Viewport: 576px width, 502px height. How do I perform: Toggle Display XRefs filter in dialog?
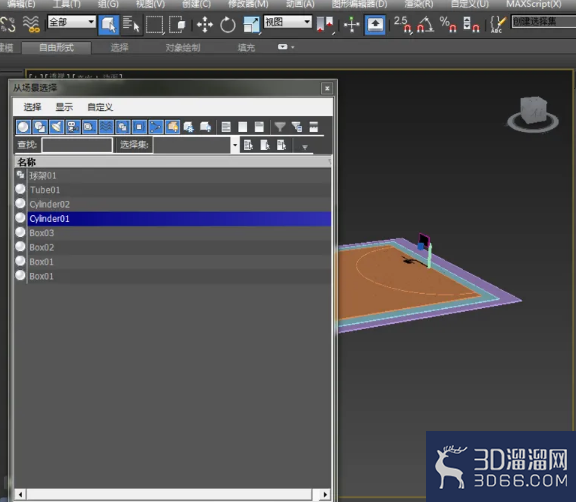(x=139, y=127)
